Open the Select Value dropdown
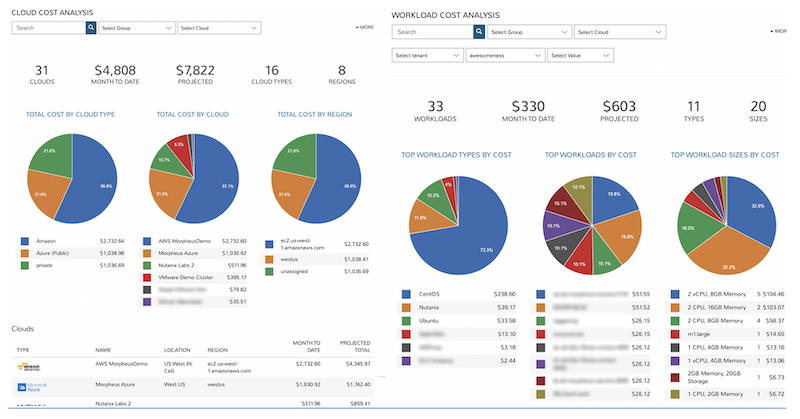Viewport: 800px width, 419px height. click(x=579, y=56)
